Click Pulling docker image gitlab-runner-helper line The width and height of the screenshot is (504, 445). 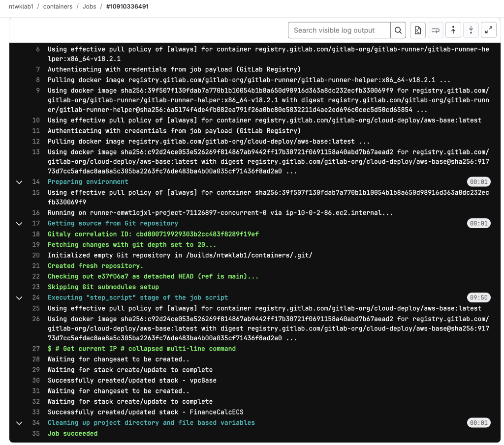click(249, 80)
